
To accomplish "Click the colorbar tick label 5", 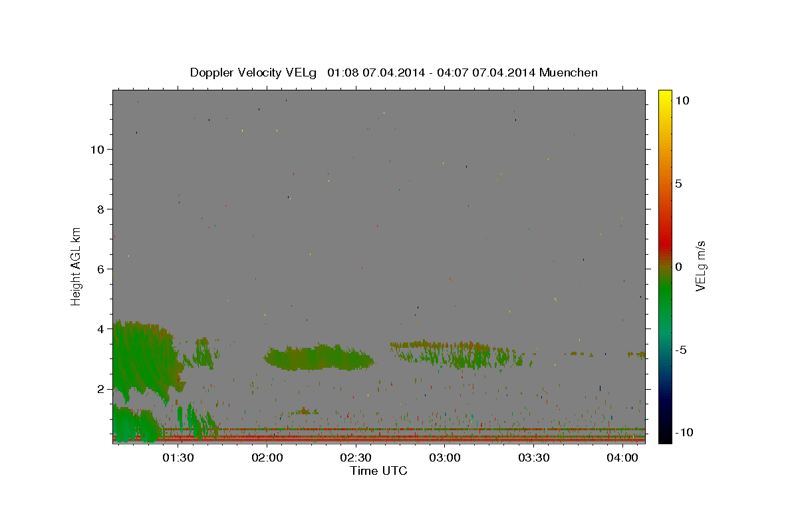I will pos(678,184).
